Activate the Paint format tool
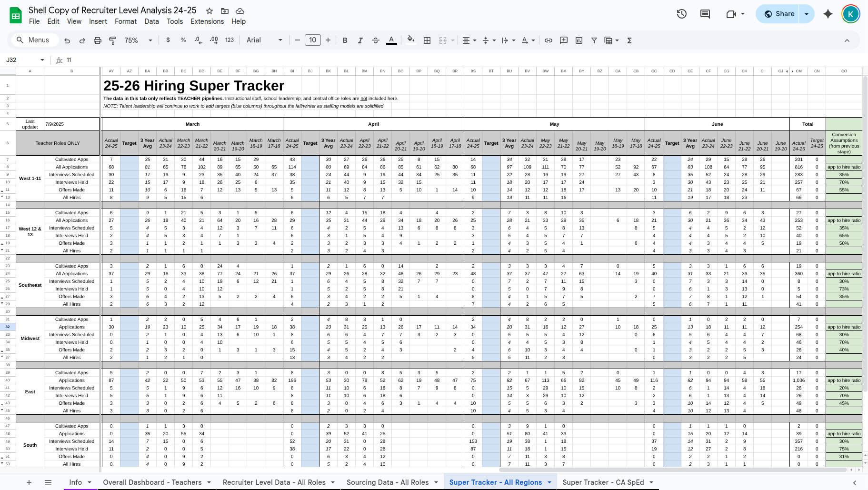The width and height of the screenshot is (868, 490). point(112,40)
